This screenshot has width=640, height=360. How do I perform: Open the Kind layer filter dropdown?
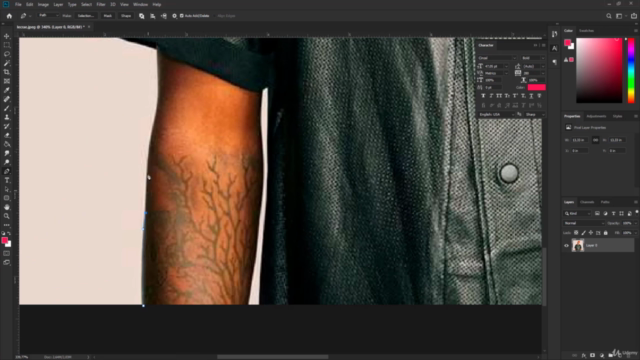(x=577, y=213)
